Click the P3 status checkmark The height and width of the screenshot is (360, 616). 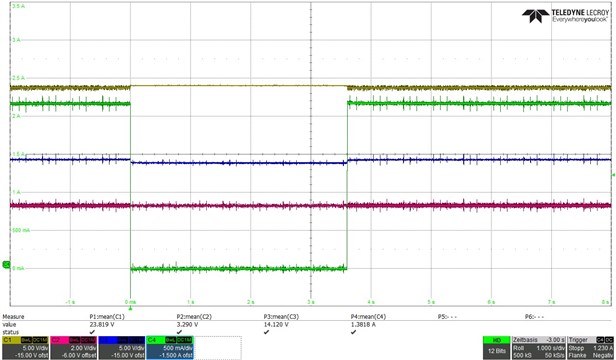(x=266, y=332)
